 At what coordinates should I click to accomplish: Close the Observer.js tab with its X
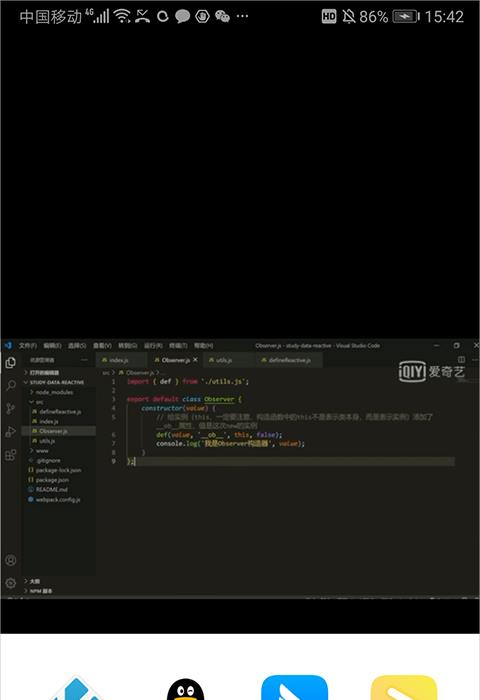pyautogui.click(x=195, y=359)
